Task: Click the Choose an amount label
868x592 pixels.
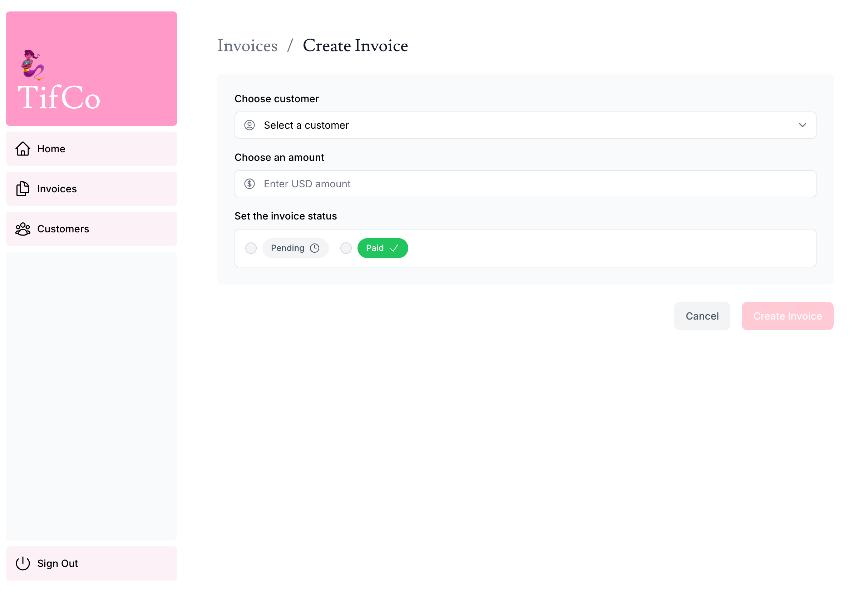Action: 279,157
